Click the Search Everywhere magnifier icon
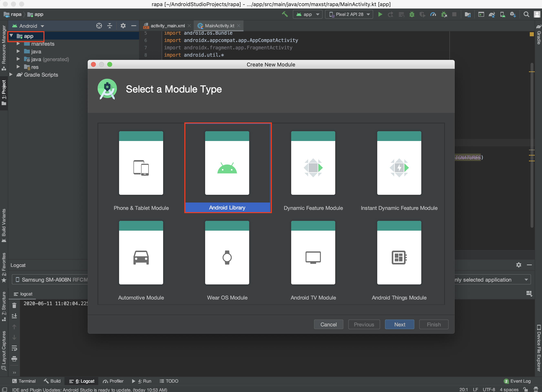 pyautogui.click(x=526, y=14)
